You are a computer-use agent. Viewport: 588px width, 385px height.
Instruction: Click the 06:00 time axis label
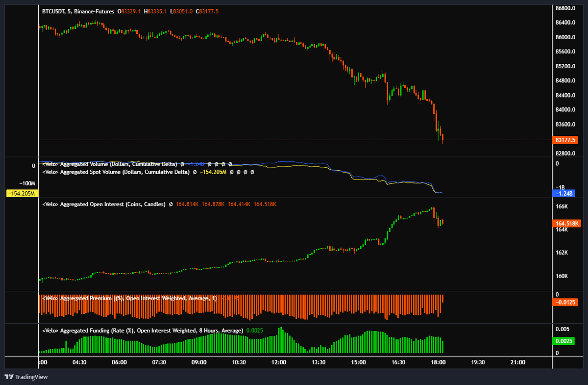click(120, 362)
